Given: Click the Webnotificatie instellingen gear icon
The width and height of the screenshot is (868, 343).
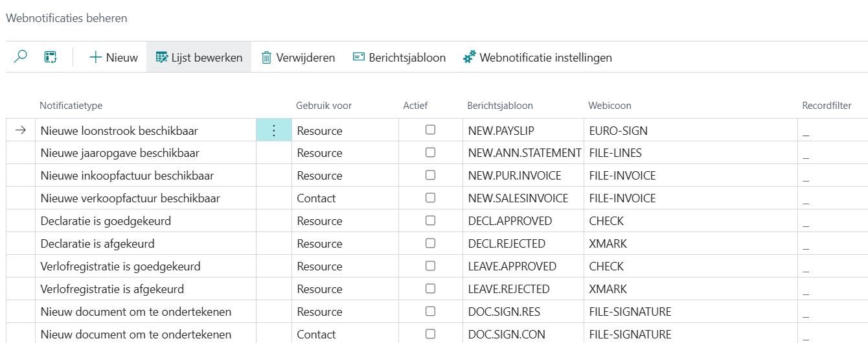Looking at the screenshot, I should (x=470, y=57).
